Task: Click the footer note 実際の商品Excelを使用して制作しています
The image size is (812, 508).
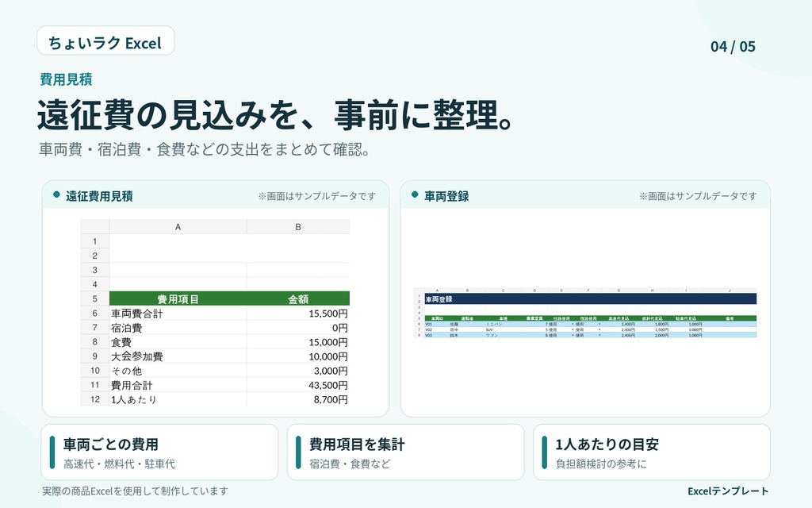Action: coord(135,491)
